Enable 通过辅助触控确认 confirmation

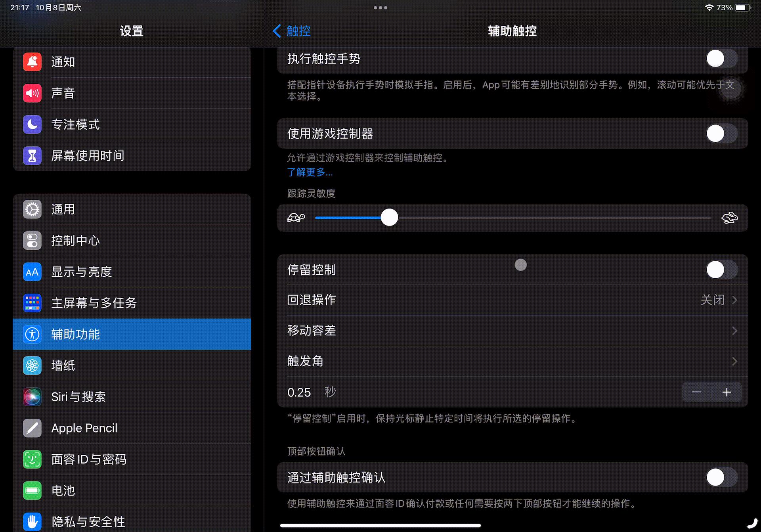click(x=721, y=477)
